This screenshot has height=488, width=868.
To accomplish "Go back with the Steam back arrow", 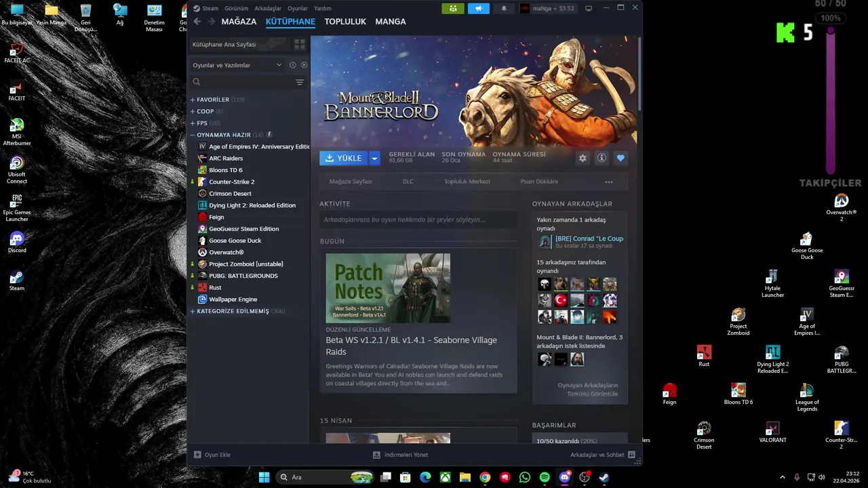I will [197, 22].
